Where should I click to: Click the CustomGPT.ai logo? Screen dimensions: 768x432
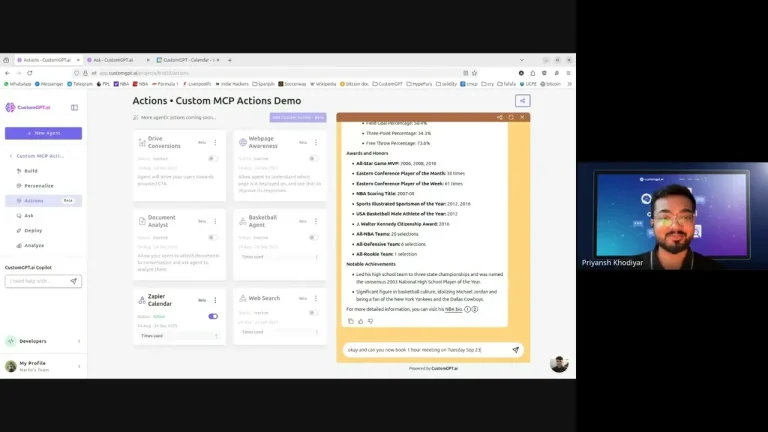(28, 107)
